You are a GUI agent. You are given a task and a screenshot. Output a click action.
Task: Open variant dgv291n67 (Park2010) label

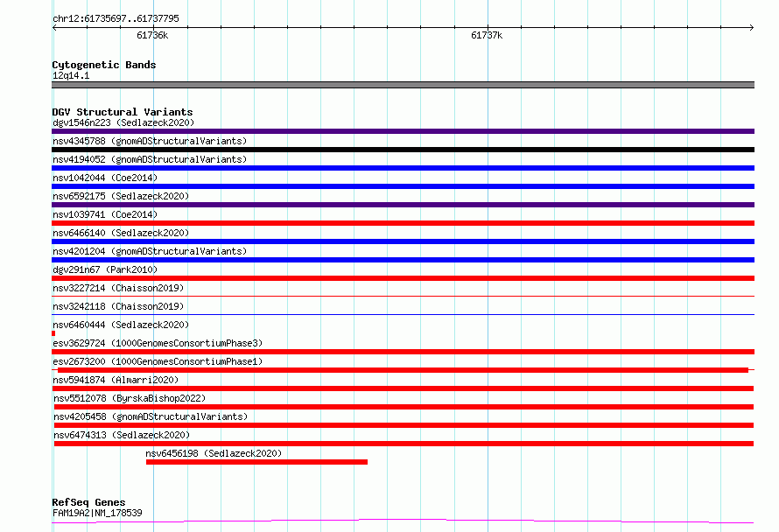tap(105, 269)
